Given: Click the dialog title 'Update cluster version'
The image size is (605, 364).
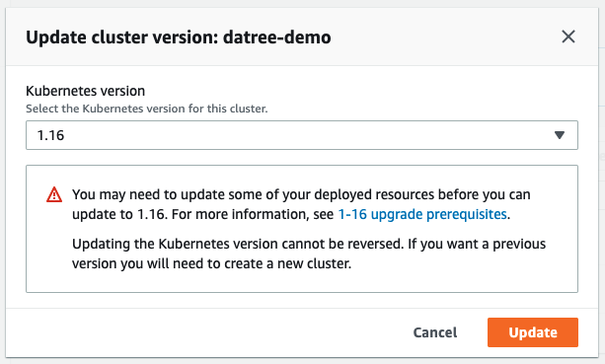Looking at the screenshot, I should coord(122,37).
